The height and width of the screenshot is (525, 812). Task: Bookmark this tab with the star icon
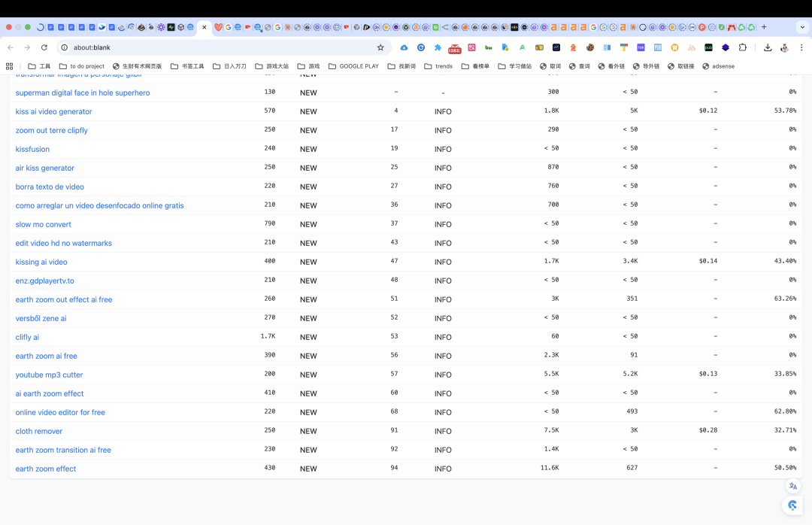[x=380, y=47]
